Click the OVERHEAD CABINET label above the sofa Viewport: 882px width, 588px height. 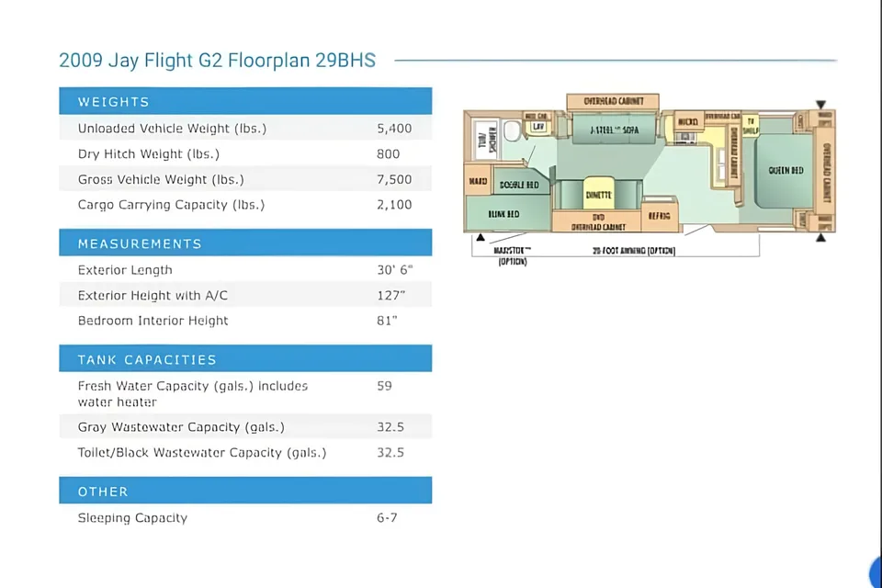click(x=613, y=101)
